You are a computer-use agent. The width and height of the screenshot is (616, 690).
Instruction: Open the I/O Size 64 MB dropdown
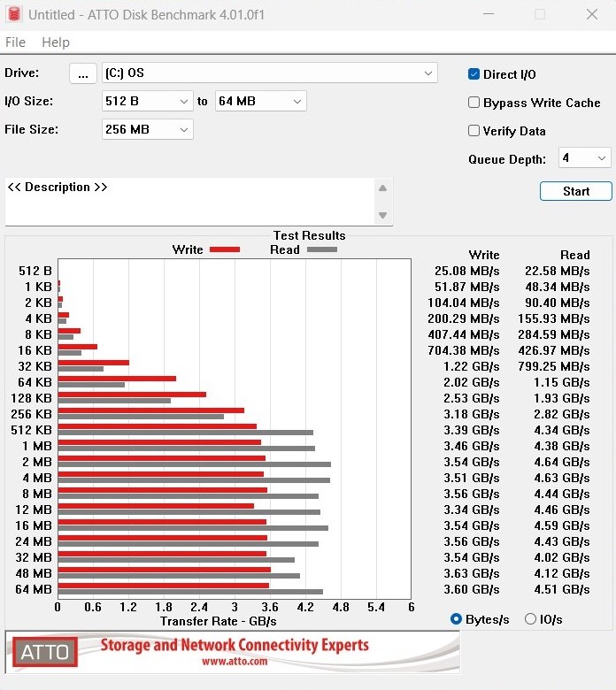point(261,101)
